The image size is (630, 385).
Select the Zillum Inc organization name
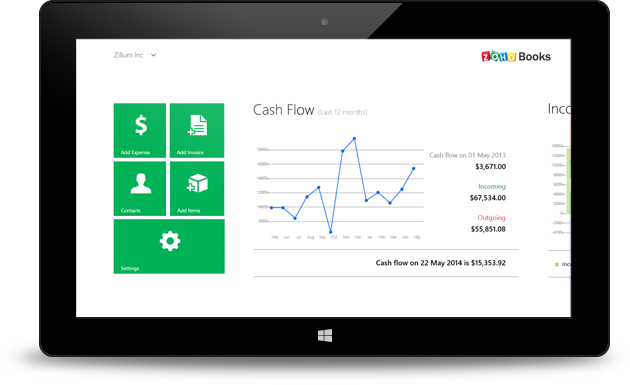click(x=128, y=55)
